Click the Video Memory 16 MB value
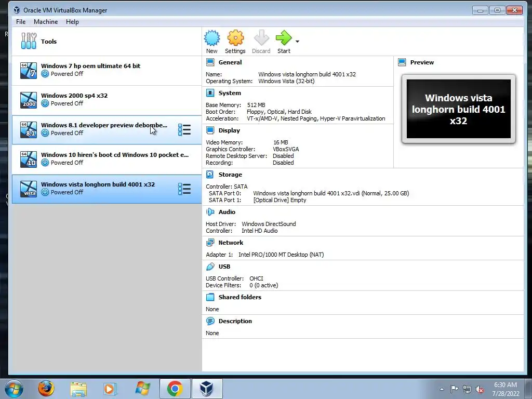 (281, 142)
